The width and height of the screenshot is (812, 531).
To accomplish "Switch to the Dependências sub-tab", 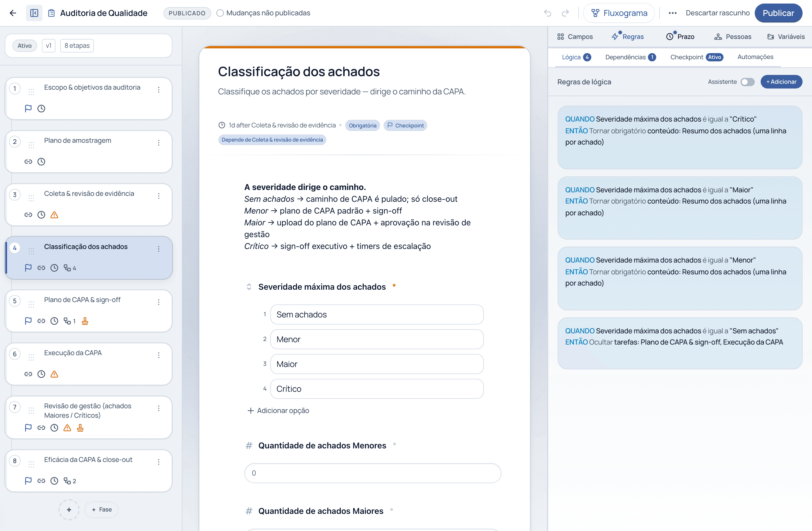I will tap(630, 57).
